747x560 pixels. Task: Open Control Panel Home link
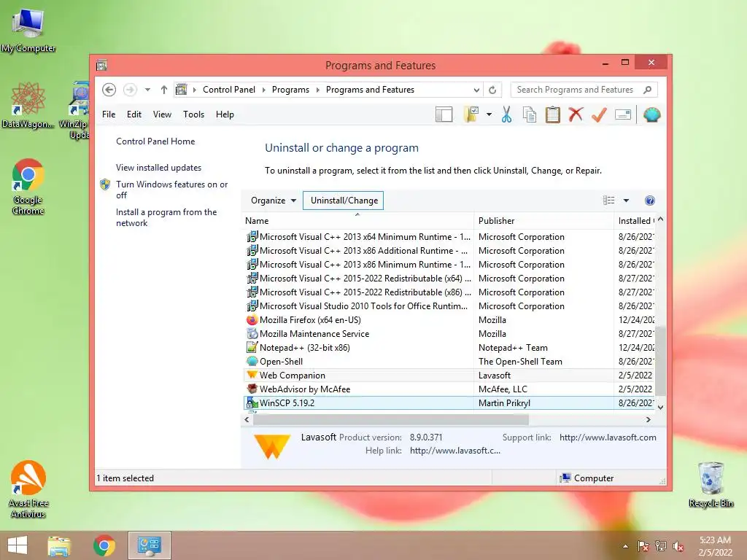pos(155,141)
